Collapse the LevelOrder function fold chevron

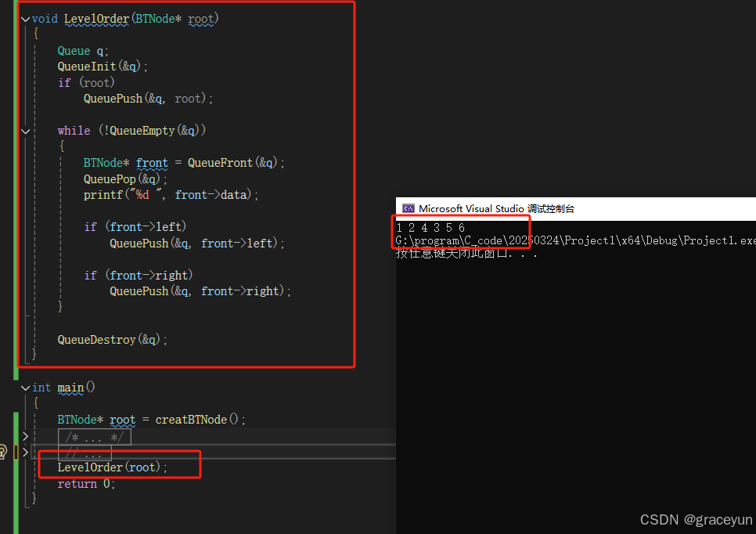coord(26,20)
